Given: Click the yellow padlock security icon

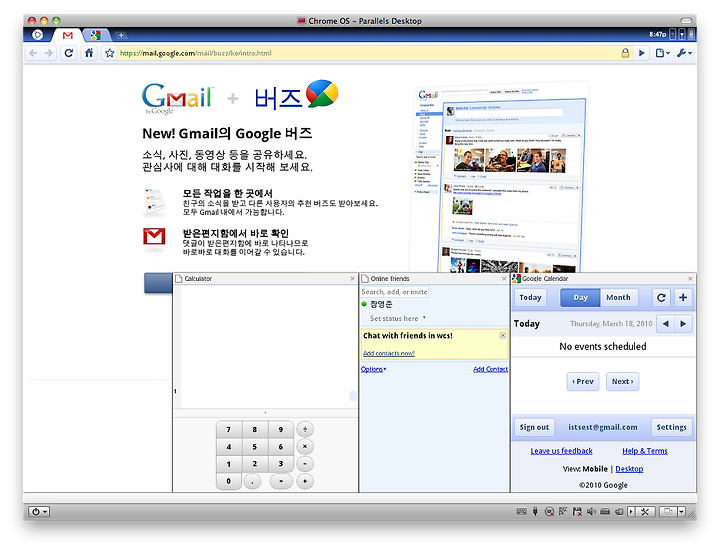Looking at the screenshot, I should click(x=625, y=53).
